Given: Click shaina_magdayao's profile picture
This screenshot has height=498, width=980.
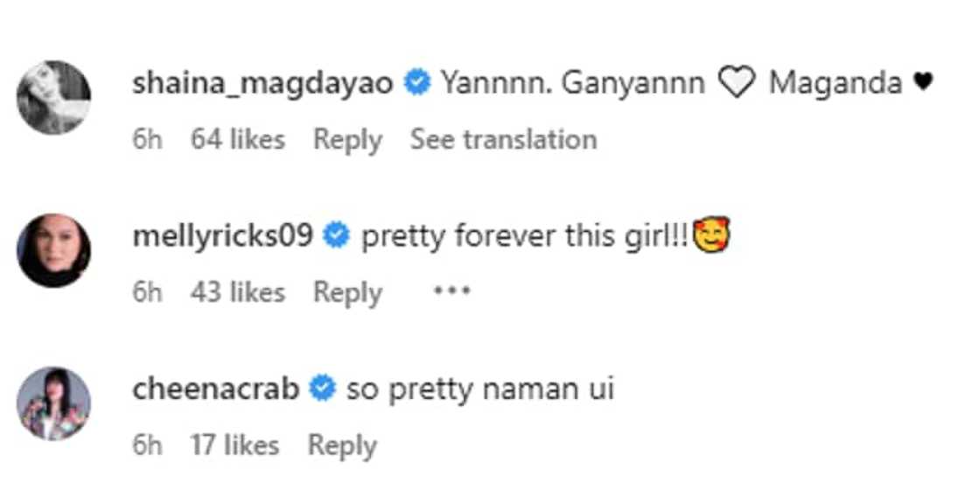Looking at the screenshot, I should pyautogui.click(x=54, y=97).
